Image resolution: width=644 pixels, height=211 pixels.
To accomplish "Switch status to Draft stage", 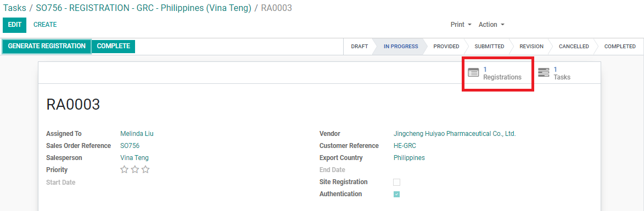I will [x=360, y=46].
